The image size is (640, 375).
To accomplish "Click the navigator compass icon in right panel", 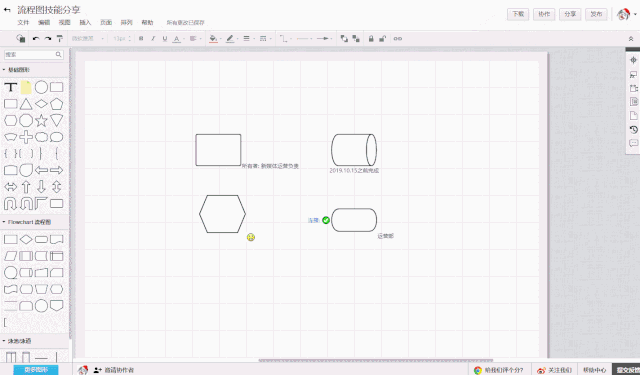I will point(633,60).
